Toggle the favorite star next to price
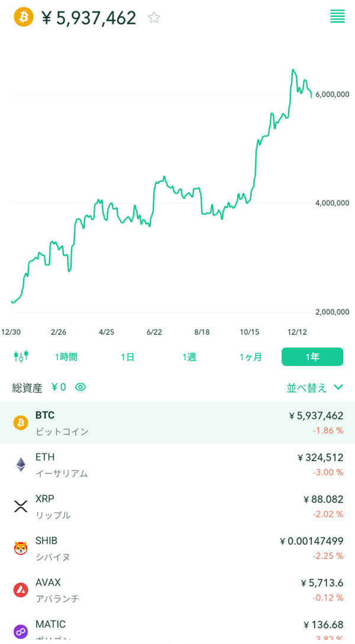This screenshot has height=644, width=355. pos(154,18)
